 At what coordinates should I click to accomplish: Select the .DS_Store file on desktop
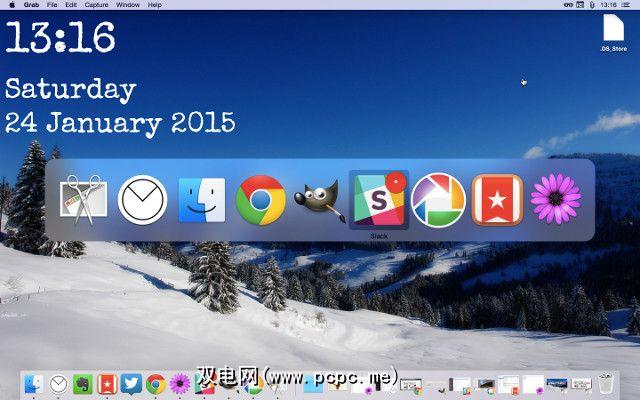[x=613, y=33]
